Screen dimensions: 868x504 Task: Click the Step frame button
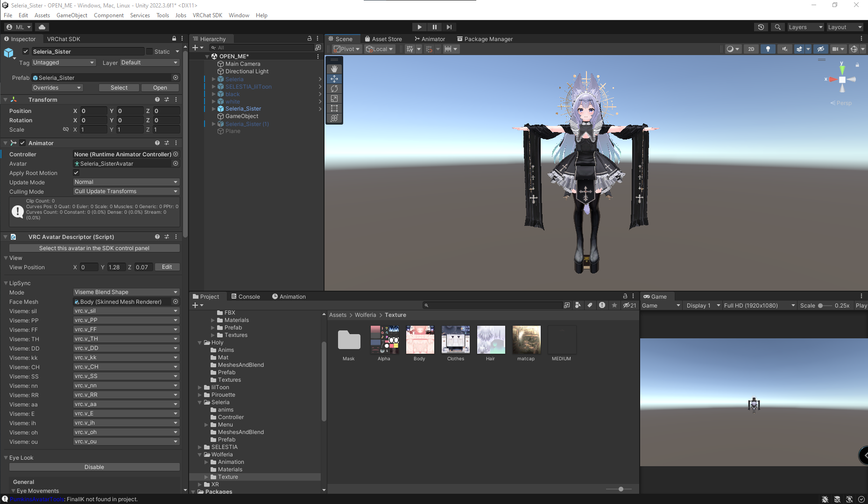[x=449, y=27]
